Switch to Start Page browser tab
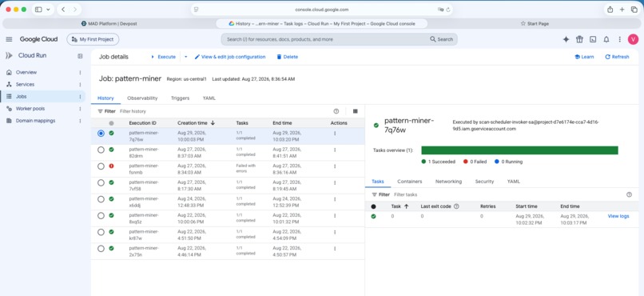 (x=535, y=23)
